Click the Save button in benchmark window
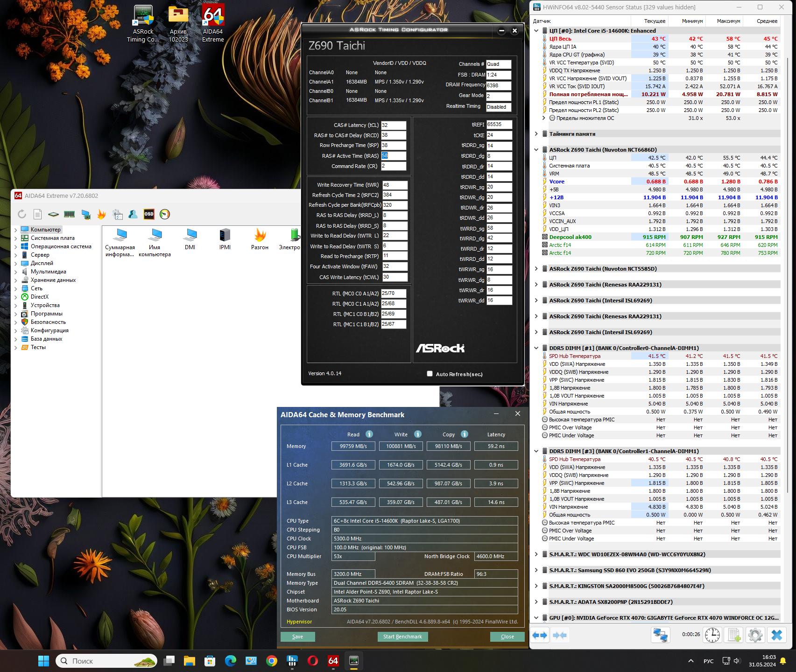Image resolution: width=796 pixels, height=672 pixels. [297, 637]
